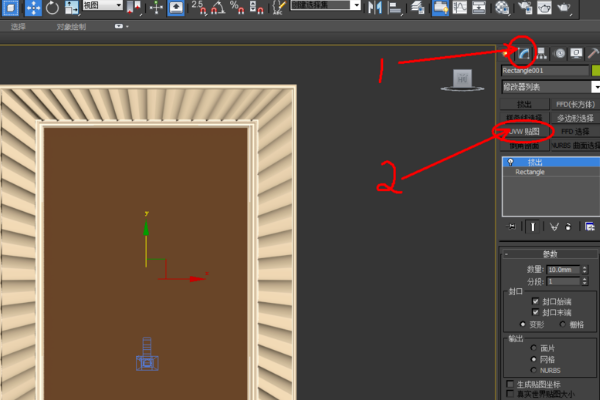
Task: Toggle the lightbulb on the 挤出 stack entry
Action: (x=510, y=162)
